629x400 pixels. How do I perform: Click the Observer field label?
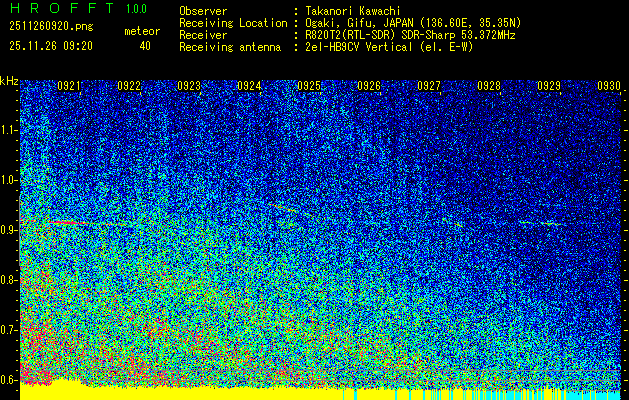[x=203, y=11]
